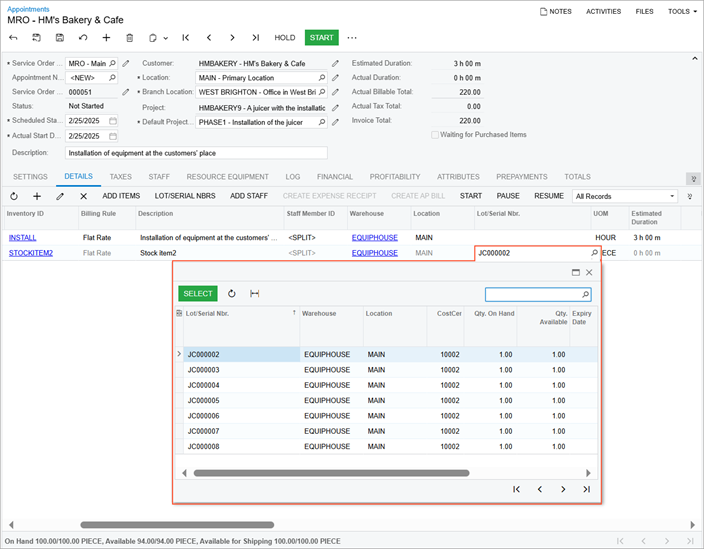Open the Scheduled Start date calendar picker
704x549 pixels.
tap(113, 121)
